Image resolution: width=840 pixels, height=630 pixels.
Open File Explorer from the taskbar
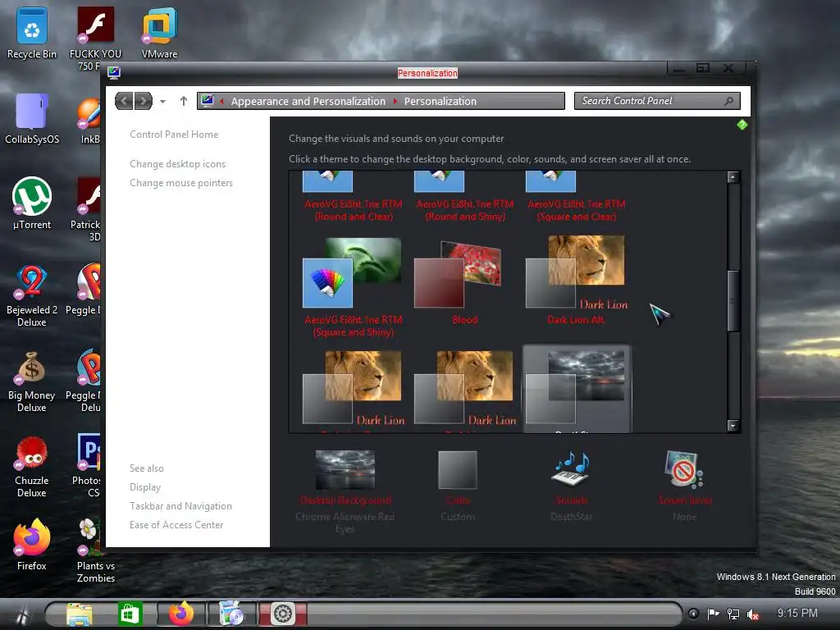80,614
